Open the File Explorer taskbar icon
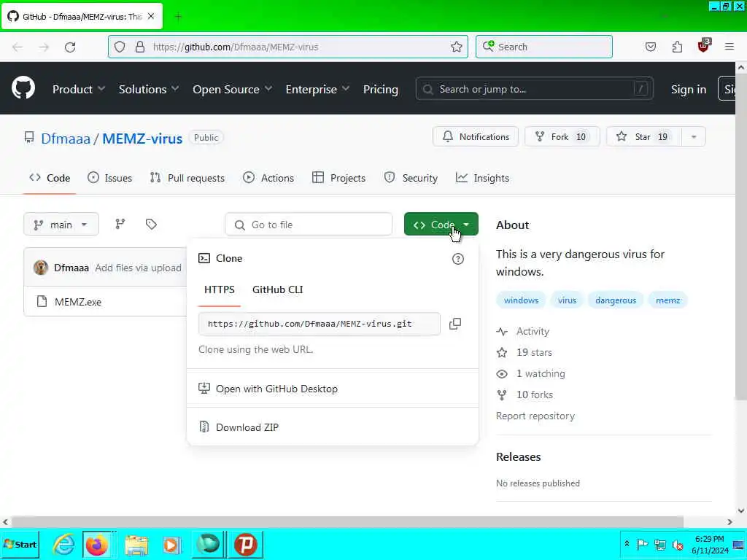This screenshot has height=560, width=747. coord(136,545)
